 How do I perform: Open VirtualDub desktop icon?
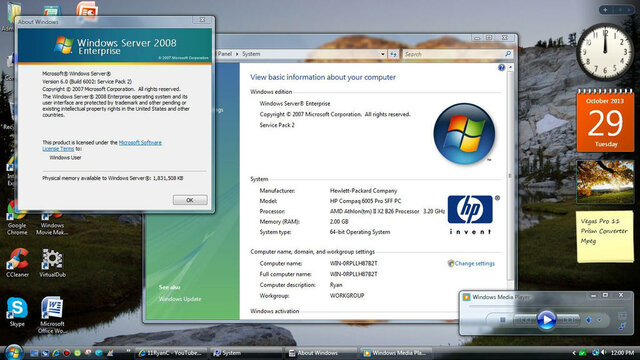pos(52,263)
